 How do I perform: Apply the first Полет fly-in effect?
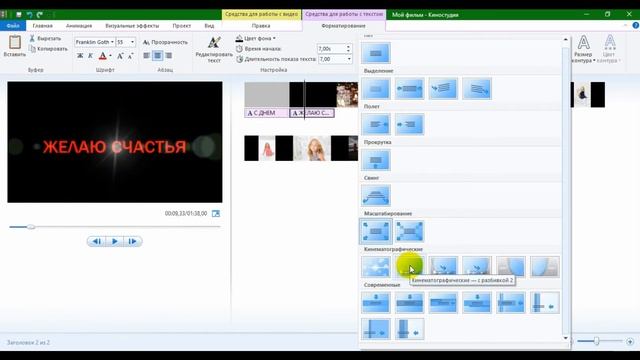(376, 124)
